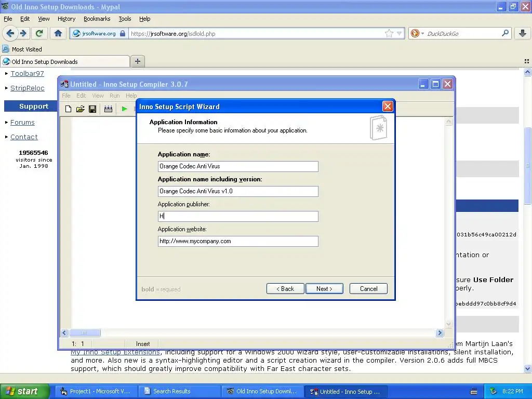Click the DuckDuckGo search field
Image resolution: width=532 pixels, height=399 pixels.
pos(463,33)
